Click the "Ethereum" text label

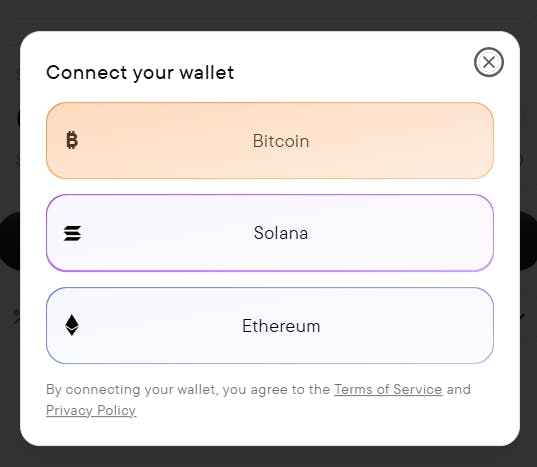[281, 326]
